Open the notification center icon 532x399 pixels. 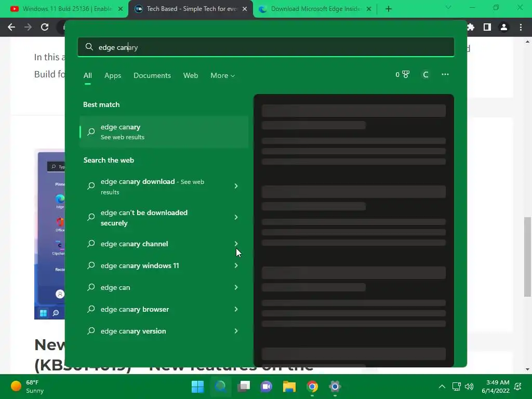click(x=518, y=387)
